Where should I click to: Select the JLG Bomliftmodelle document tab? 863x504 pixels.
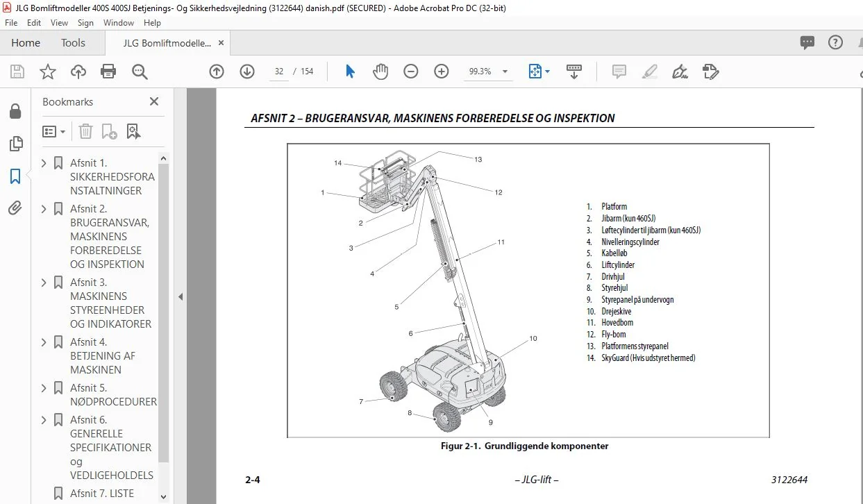(x=167, y=42)
